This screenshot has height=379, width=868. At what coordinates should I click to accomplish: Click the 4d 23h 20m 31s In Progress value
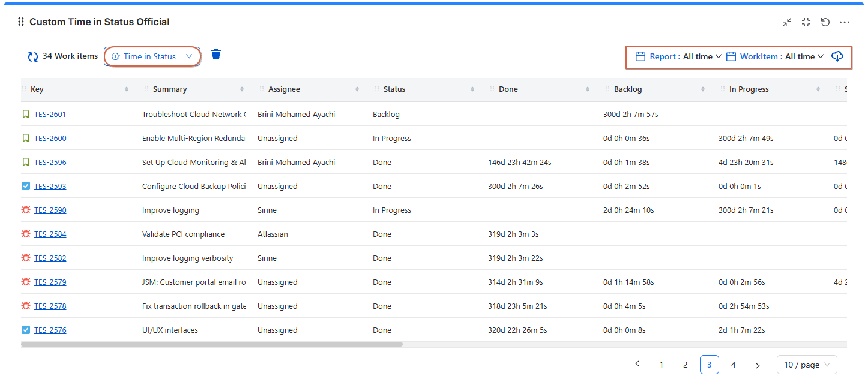(746, 162)
